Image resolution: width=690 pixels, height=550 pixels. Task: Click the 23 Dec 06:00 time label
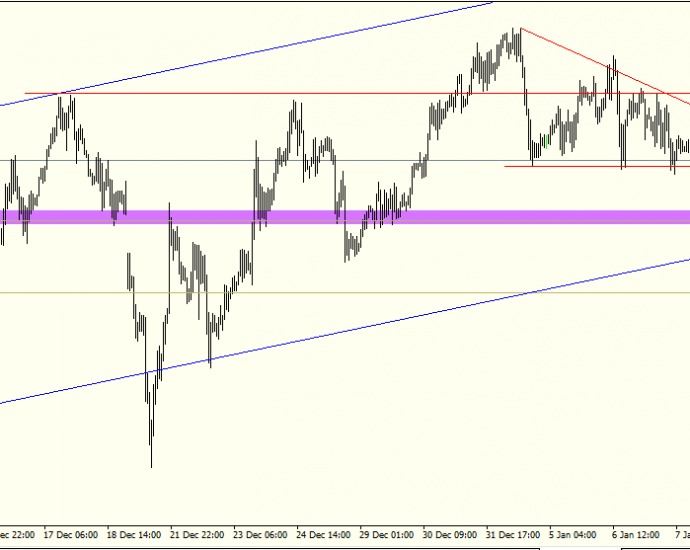point(261,535)
